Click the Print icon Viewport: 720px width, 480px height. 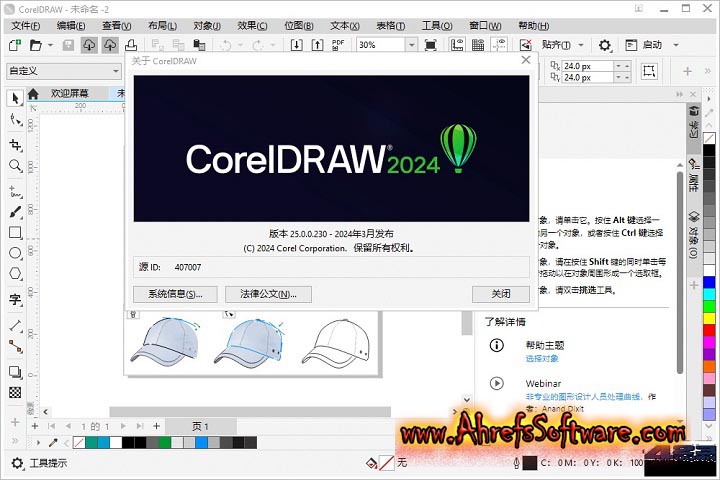[131, 45]
